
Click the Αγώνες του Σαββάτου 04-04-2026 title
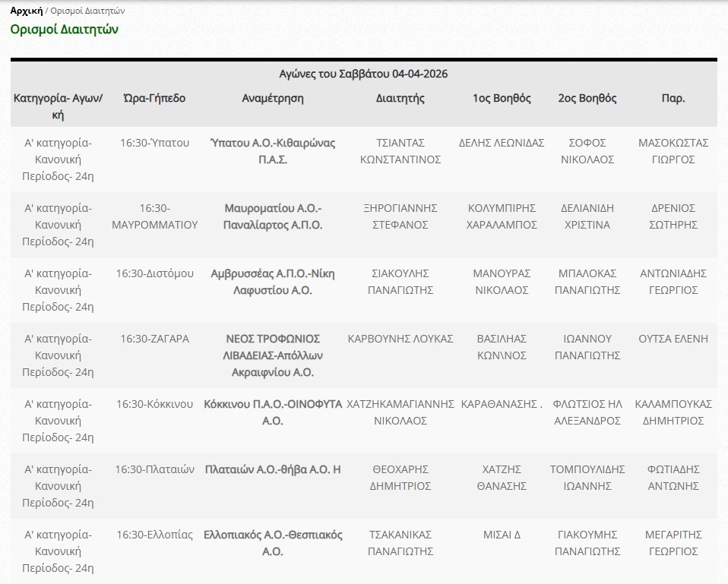pos(363,74)
